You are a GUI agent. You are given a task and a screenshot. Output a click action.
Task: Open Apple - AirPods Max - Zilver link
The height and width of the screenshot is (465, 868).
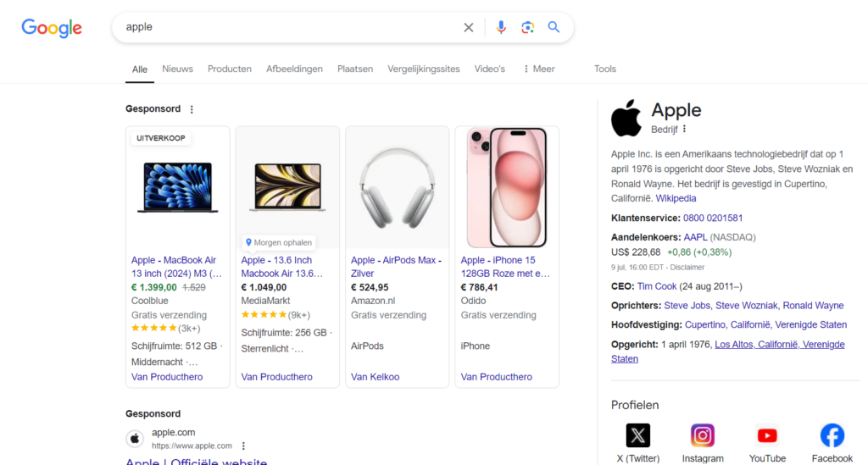(x=397, y=267)
